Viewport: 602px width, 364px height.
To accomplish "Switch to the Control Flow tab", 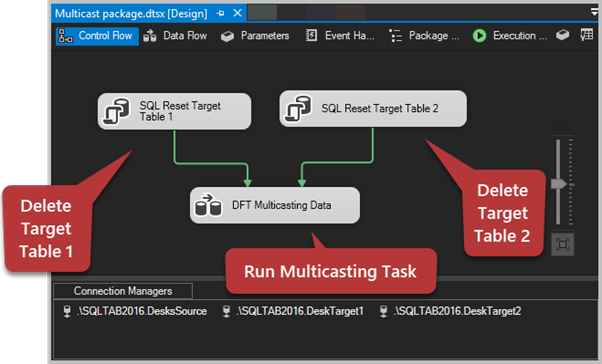I will [x=97, y=36].
